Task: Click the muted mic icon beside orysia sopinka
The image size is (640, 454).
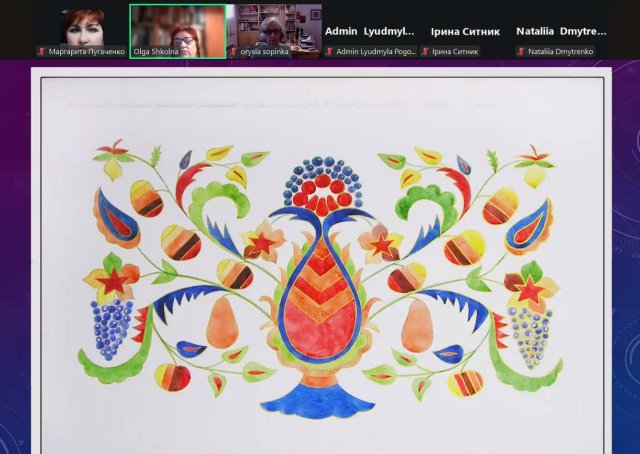Action: tap(233, 51)
